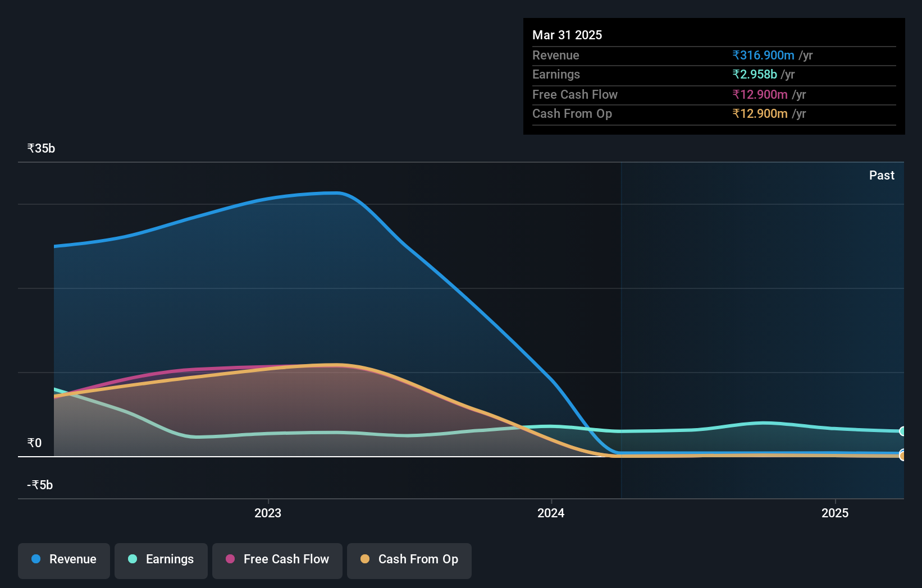Toggle the Free Cash Flow legend button

click(x=277, y=561)
